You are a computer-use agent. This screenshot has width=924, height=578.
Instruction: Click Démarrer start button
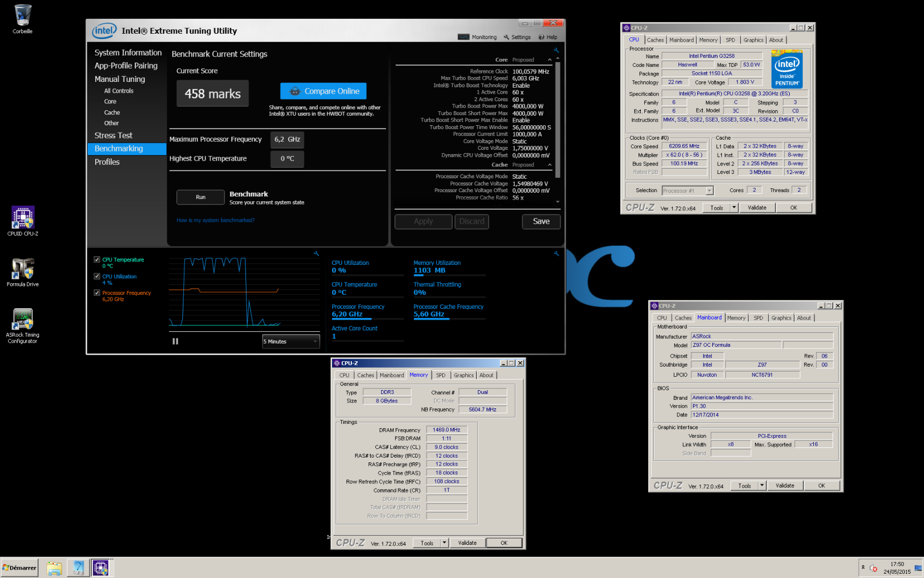pyautogui.click(x=20, y=568)
